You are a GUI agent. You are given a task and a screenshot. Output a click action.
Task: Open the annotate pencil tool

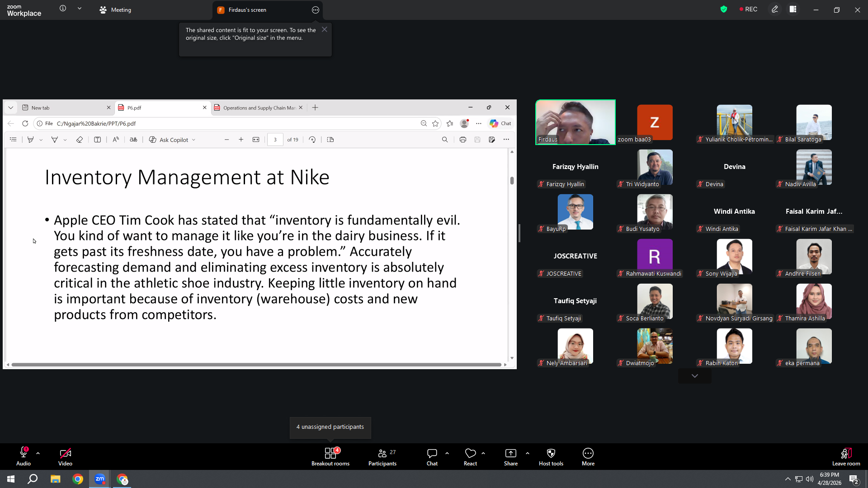pos(775,9)
